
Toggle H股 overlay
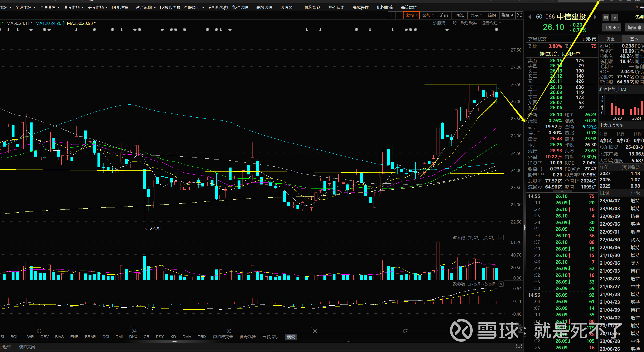point(453,23)
